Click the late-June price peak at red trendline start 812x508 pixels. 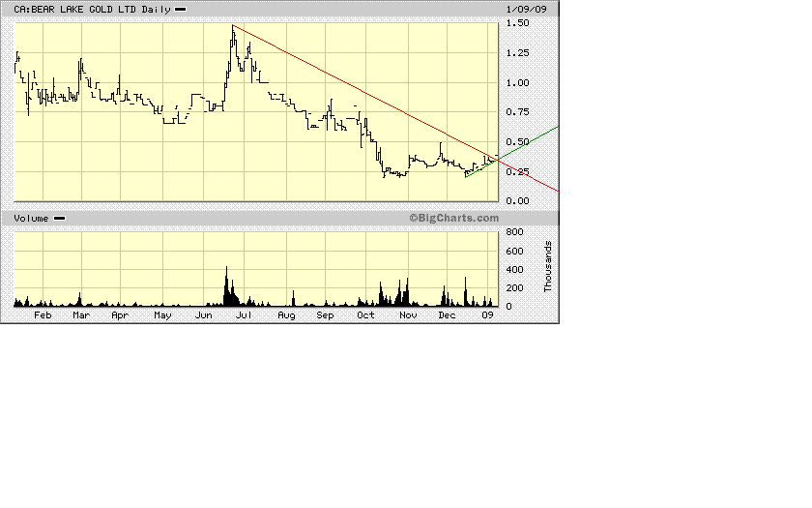[233, 25]
